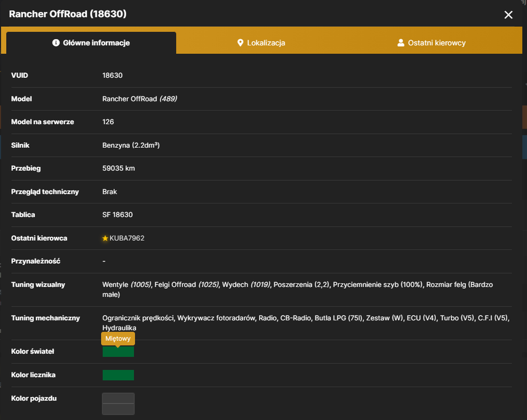Click the person icon on Ostatni kierowcy tab
Image resolution: width=527 pixels, height=420 pixels.
point(400,43)
